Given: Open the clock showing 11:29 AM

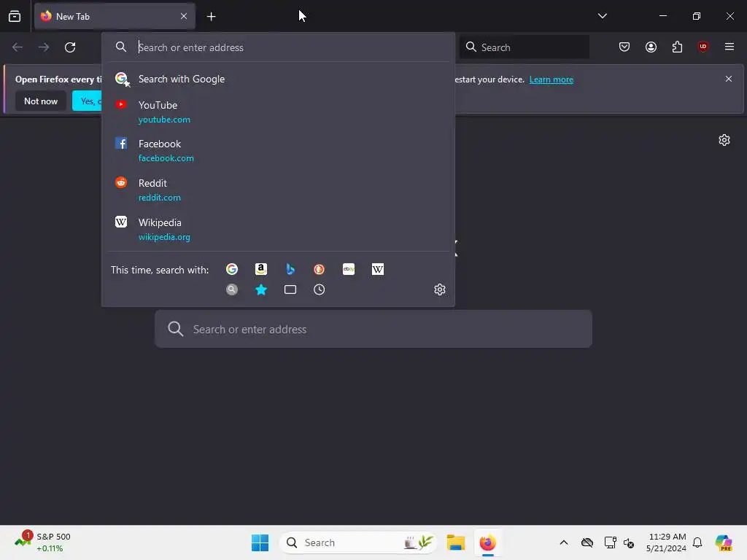Looking at the screenshot, I should (666, 542).
